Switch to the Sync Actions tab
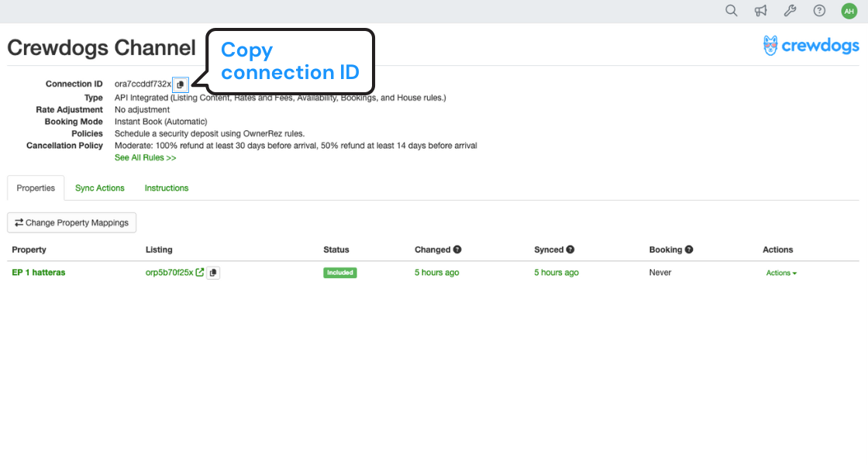Screen dimensions: 868x465 pos(100,188)
